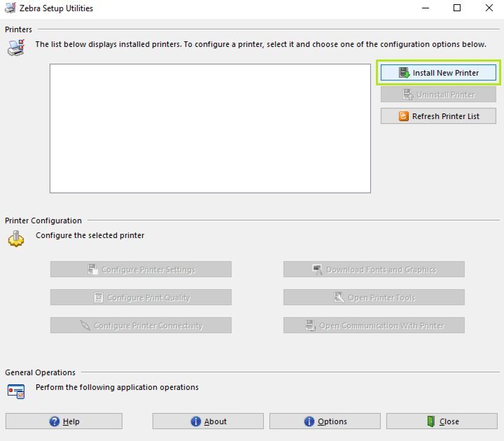This screenshot has width=504, height=441.
Task: Click the 'Printers' section heading
Action: point(18,29)
